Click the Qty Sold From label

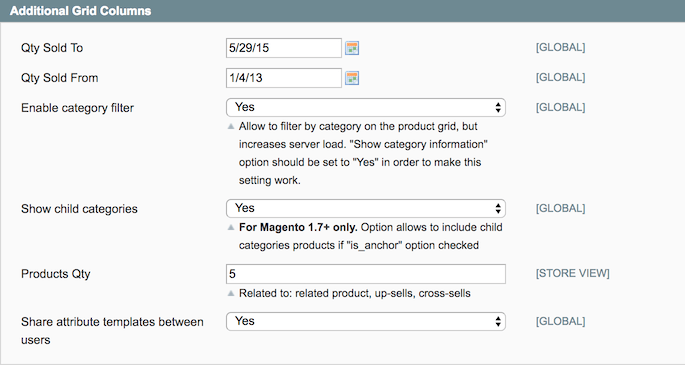pyautogui.click(x=59, y=78)
